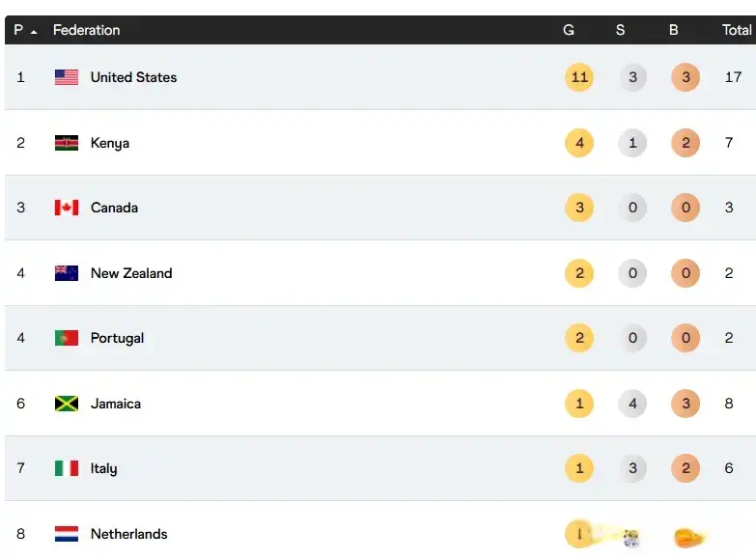Image resolution: width=756 pixels, height=559 pixels.
Task: Click the Canada flag icon
Action: pyautogui.click(x=67, y=208)
